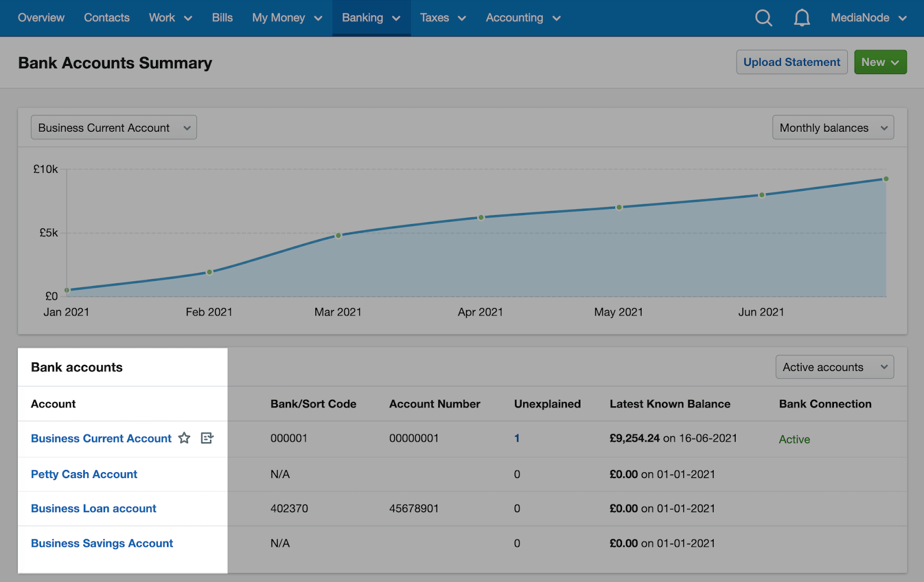Click the June data point on the chart

[761, 195]
